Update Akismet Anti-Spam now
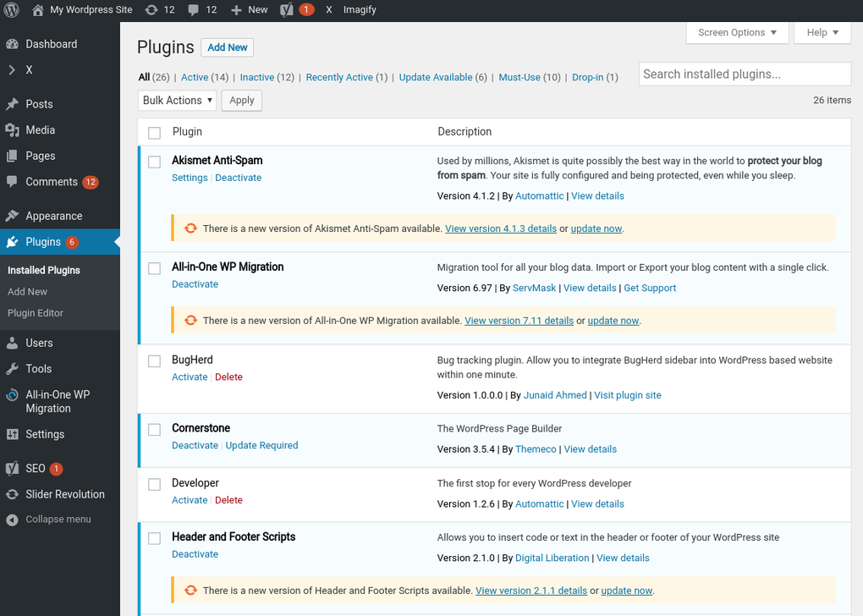 (x=596, y=228)
